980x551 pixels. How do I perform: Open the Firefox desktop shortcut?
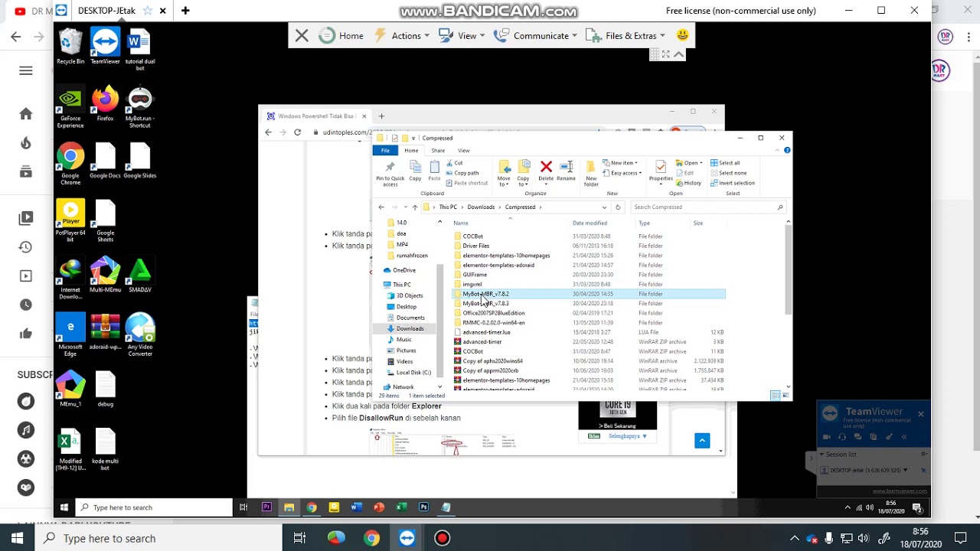pos(105,103)
